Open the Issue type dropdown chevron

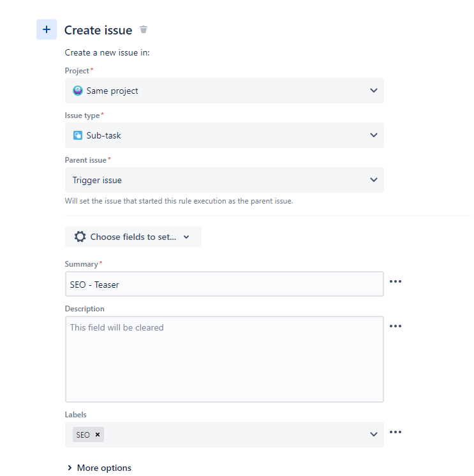(x=374, y=135)
